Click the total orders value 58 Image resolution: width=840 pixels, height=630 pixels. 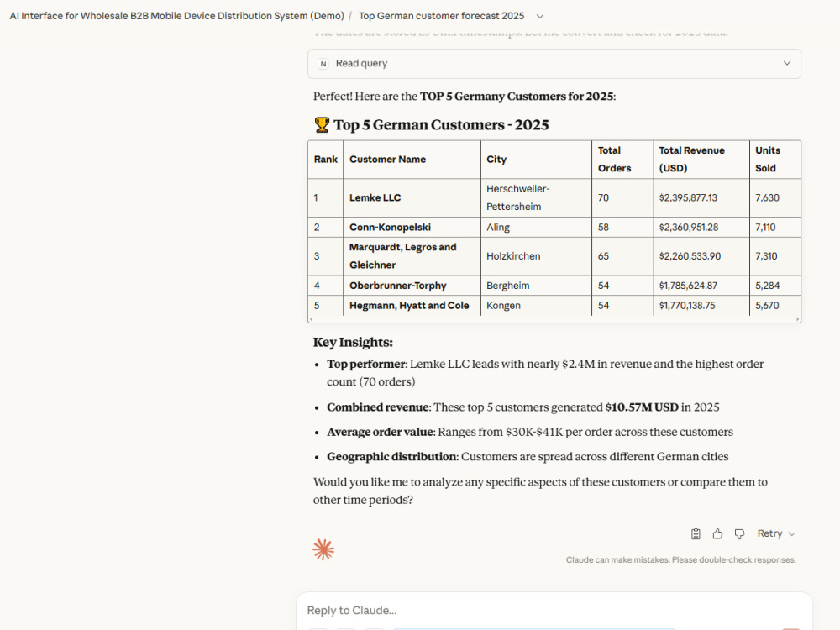[603, 227]
